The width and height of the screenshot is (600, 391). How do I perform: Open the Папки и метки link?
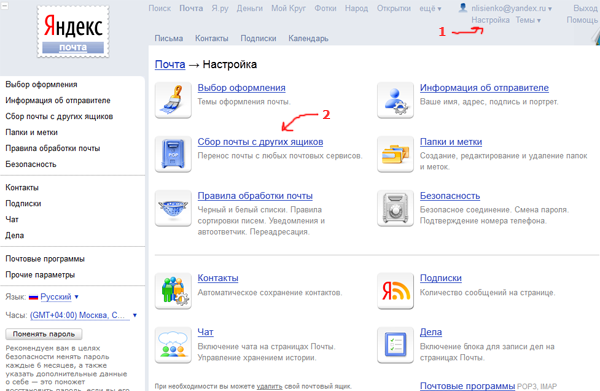pos(451,142)
